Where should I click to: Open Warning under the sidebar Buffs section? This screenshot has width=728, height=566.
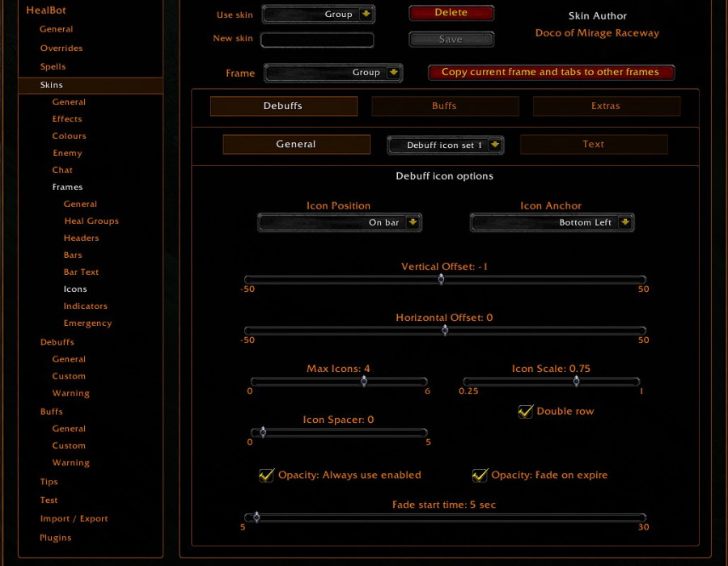click(71, 463)
